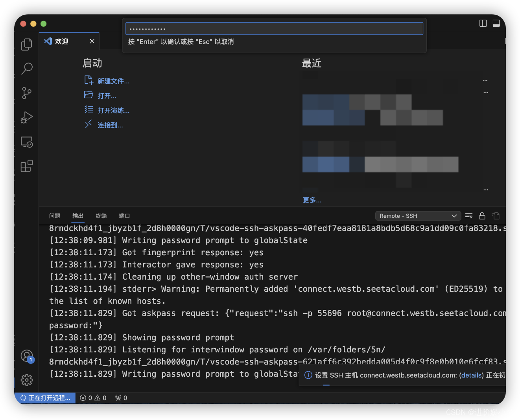Click the forwarded ports status item
This screenshot has width=520, height=420.
click(121, 398)
